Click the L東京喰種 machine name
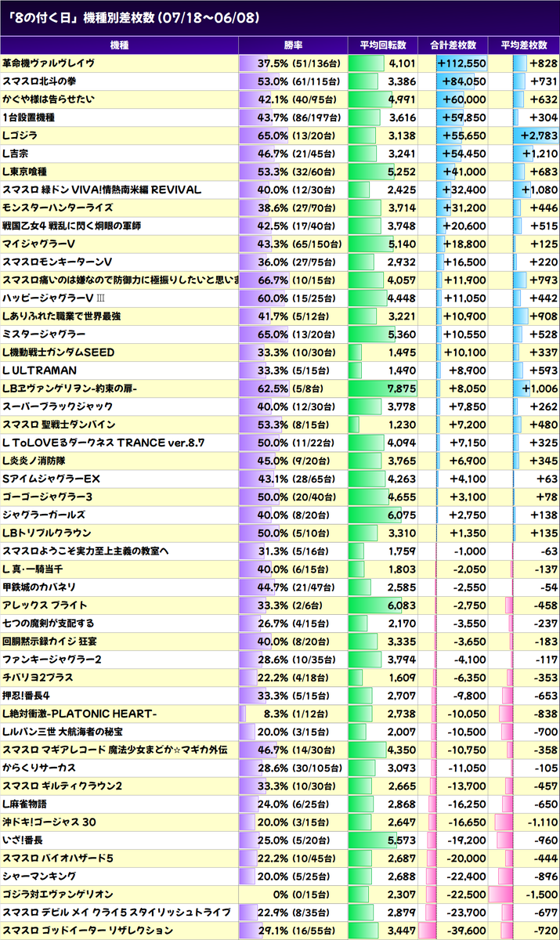Image resolution: width=560 pixels, height=940 pixels. (25, 172)
